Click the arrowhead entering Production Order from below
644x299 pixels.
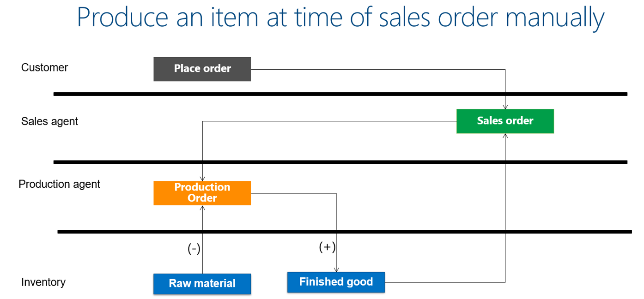pos(202,208)
